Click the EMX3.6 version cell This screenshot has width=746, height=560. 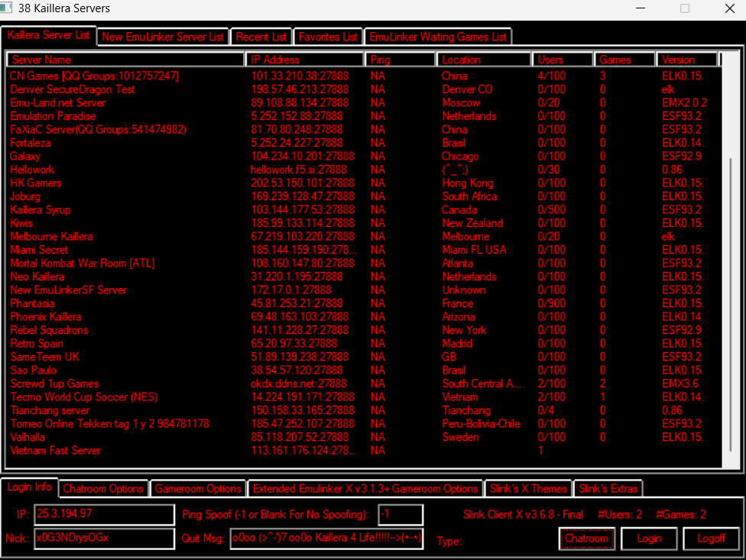pos(682,384)
